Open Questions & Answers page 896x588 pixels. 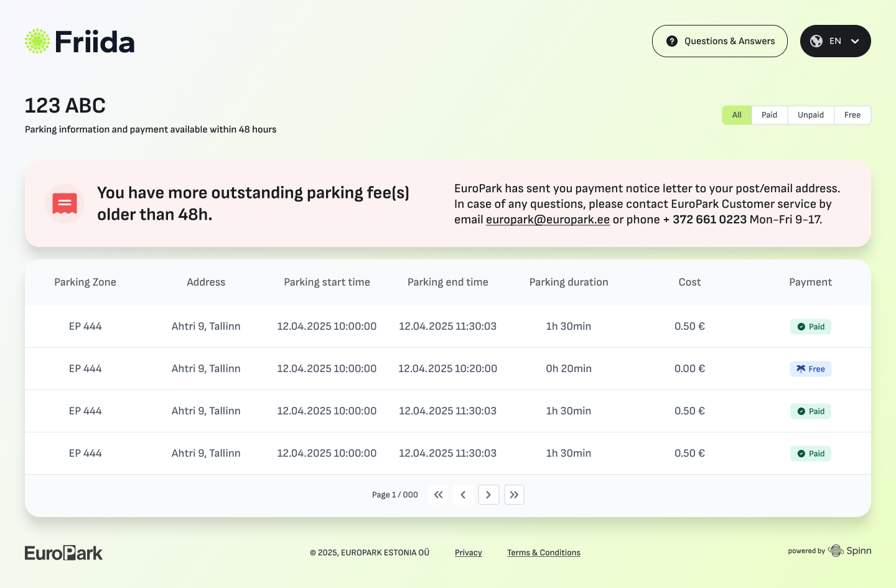point(720,41)
